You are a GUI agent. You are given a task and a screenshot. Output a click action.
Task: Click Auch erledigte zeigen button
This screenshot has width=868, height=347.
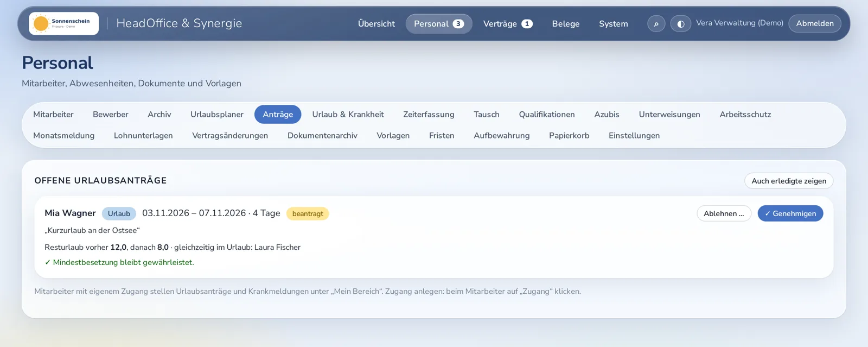[x=789, y=181]
